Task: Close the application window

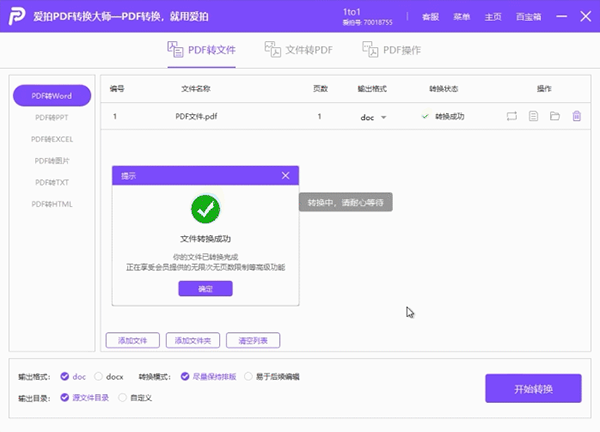Action: tap(585, 16)
